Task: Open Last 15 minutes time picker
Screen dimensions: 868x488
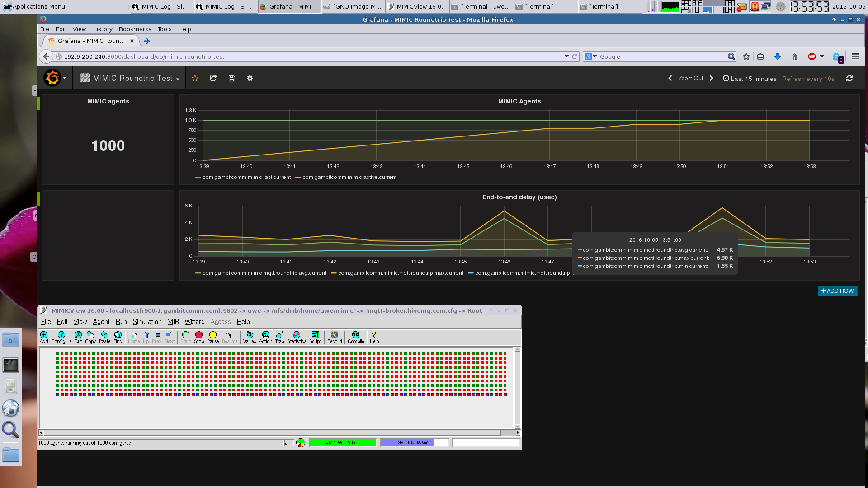Action: 750,79
